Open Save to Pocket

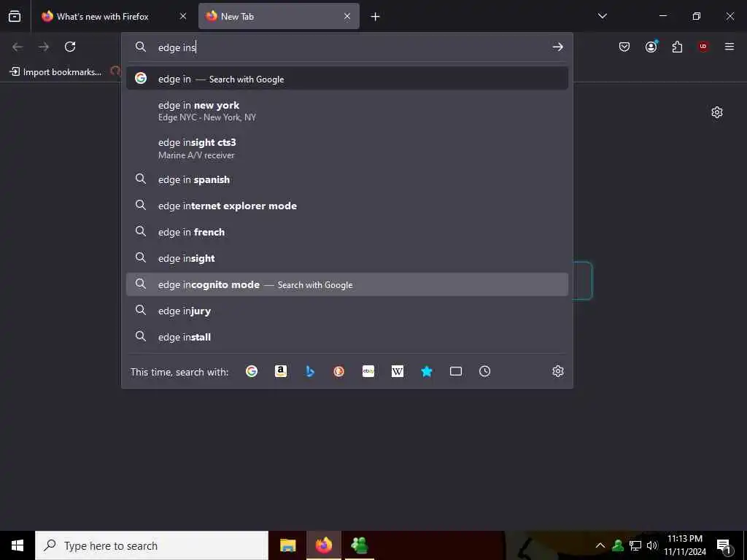tap(624, 47)
